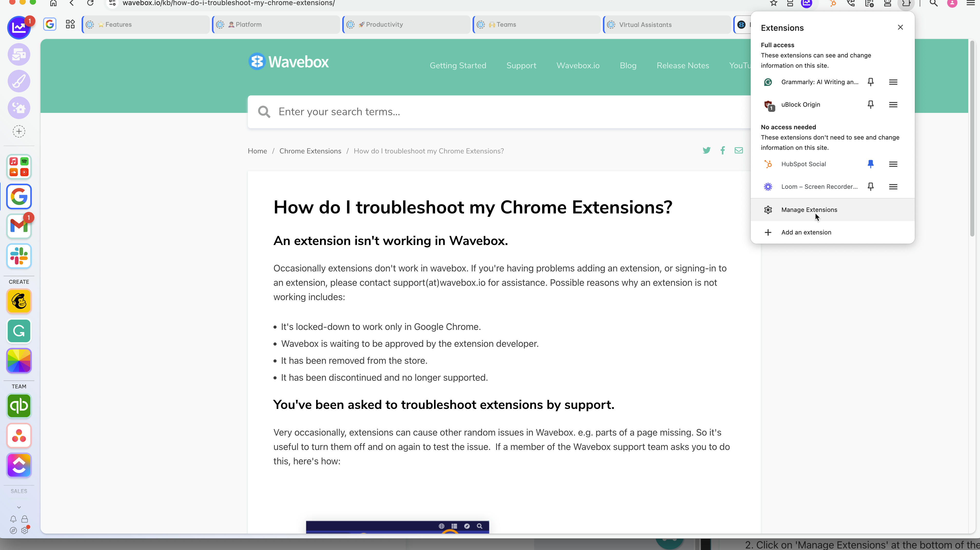
Task: Open Loom extension options menu
Action: [893, 186]
